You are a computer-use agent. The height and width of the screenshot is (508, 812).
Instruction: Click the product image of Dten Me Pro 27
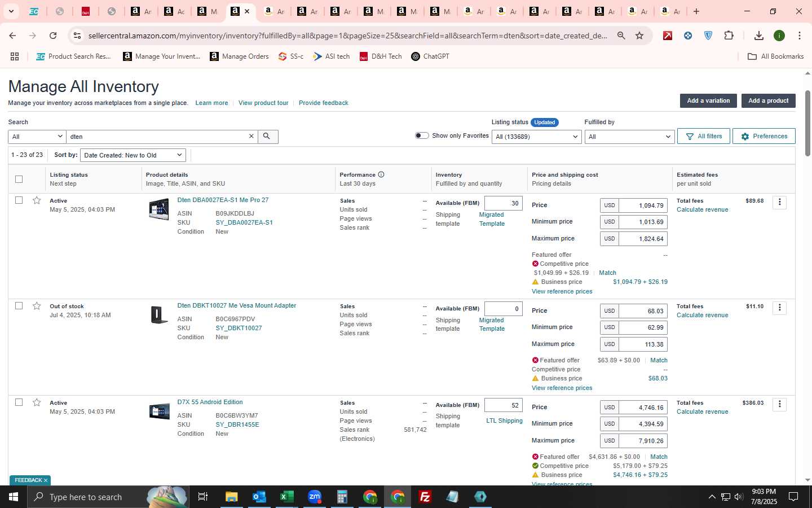tap(159, 209)
